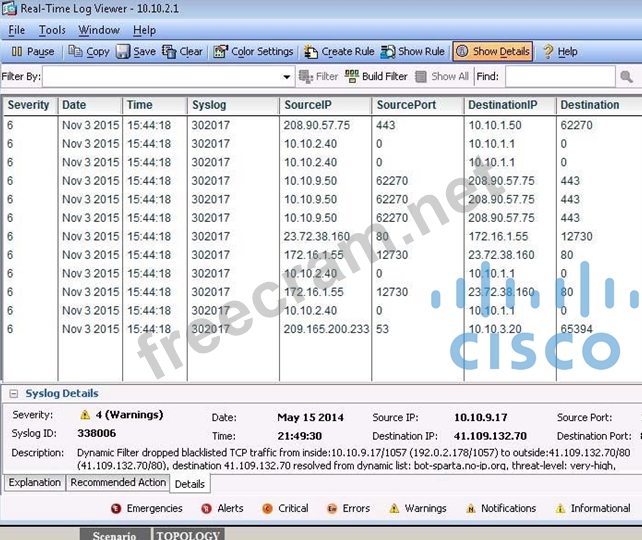This screenshot has height=540, width=642.
Task: Save the log with Save icon
Action: 135,52
